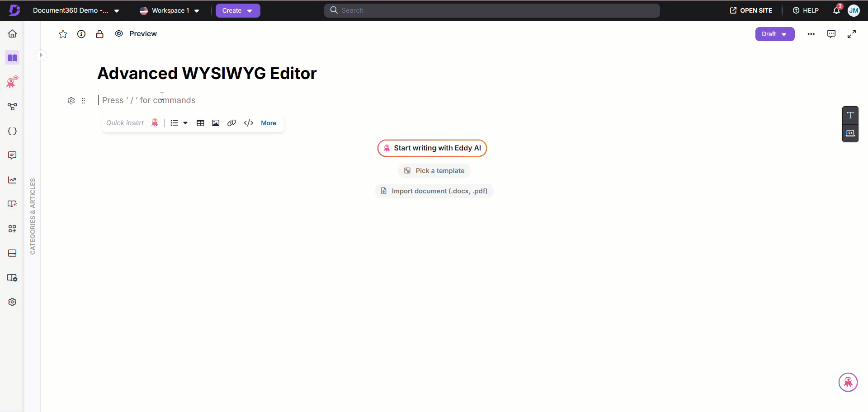Click Pick a template
Image resolution: width=868 pixels, height=412 pixels.
click(434, 171)
